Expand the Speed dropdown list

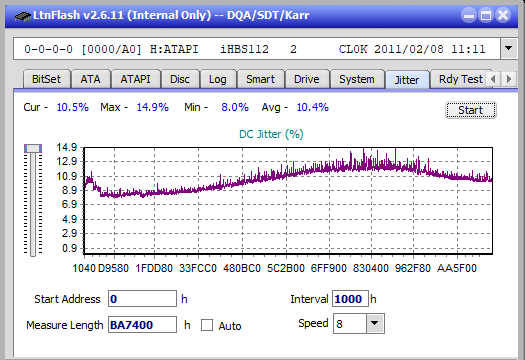(375, 323)
